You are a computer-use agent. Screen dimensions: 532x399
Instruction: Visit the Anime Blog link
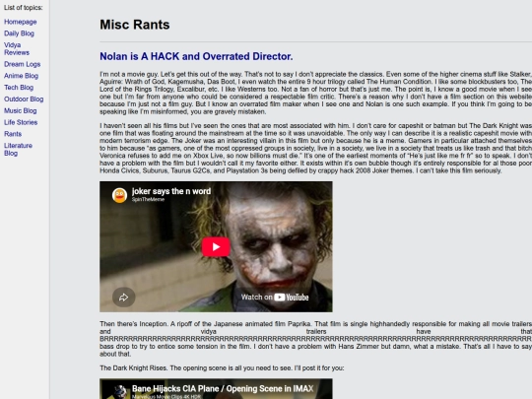[x=21, y=76]
